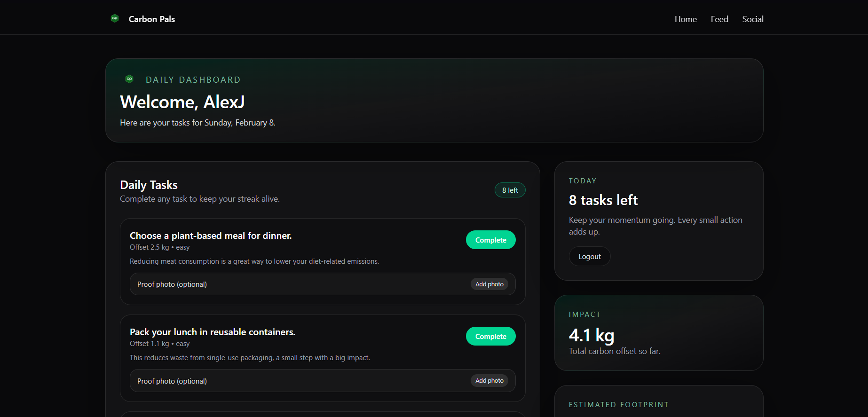Viewport: 868px width, 417px height.
Task: Click the leaf icon beside Daily Dashboard
Action: [129, 79]
